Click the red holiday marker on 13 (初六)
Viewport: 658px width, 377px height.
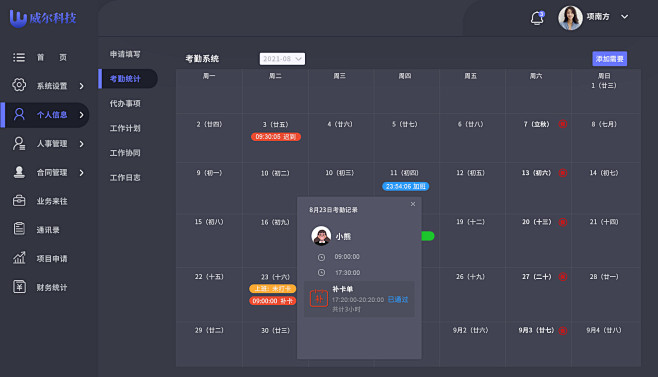(563, 173)
